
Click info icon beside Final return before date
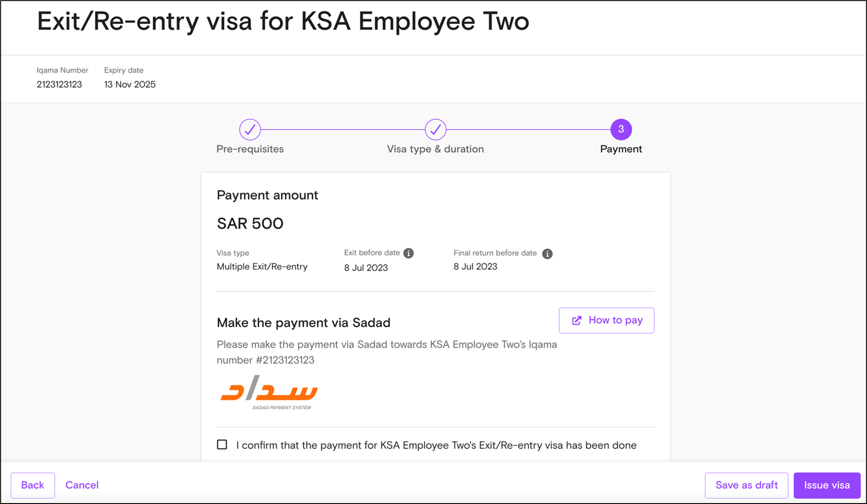tap(547, 254)
